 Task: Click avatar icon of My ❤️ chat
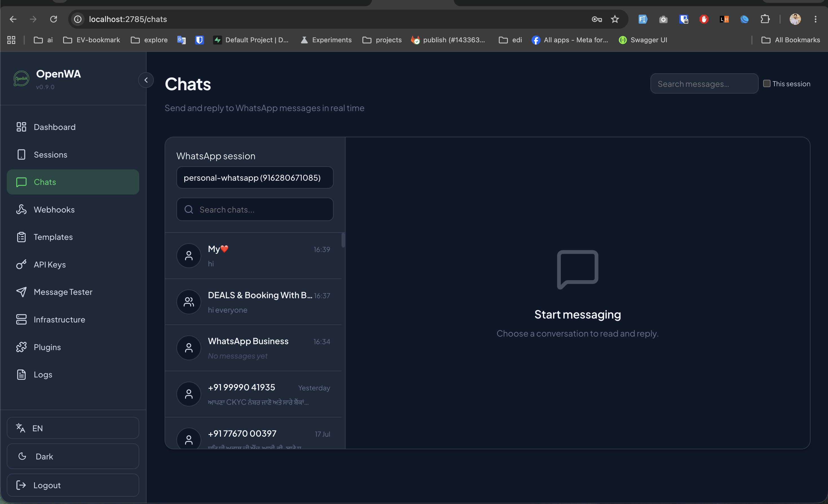coord(189,256)
